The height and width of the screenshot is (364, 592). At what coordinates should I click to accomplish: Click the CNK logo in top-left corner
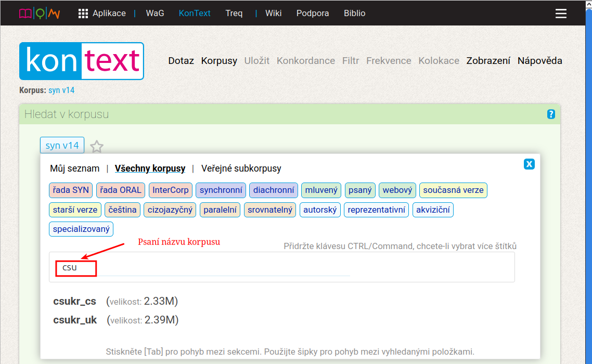pyautogui.click(x=40, y=14)
